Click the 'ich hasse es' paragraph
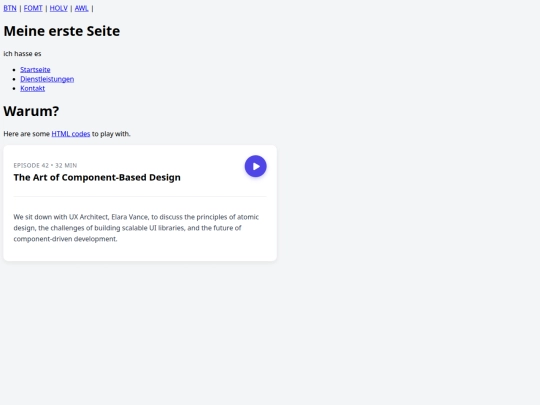 pos(22,54)
